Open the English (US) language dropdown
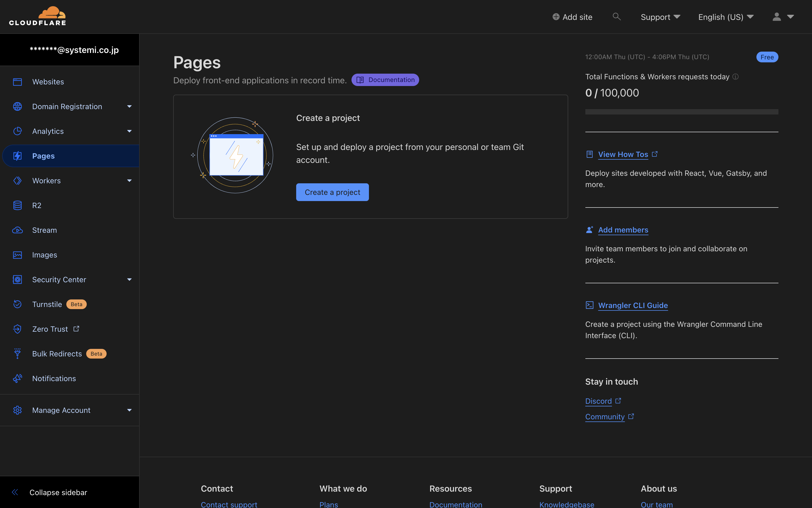The height and width of the screenshot is (508, 812). [726, 17]
